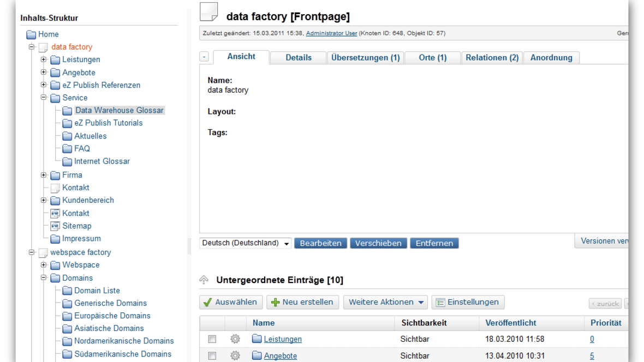This screenshot has width=644, height=362.
Task: Sort entries by the Veröffentlicht column header
Action: [510, 323]
